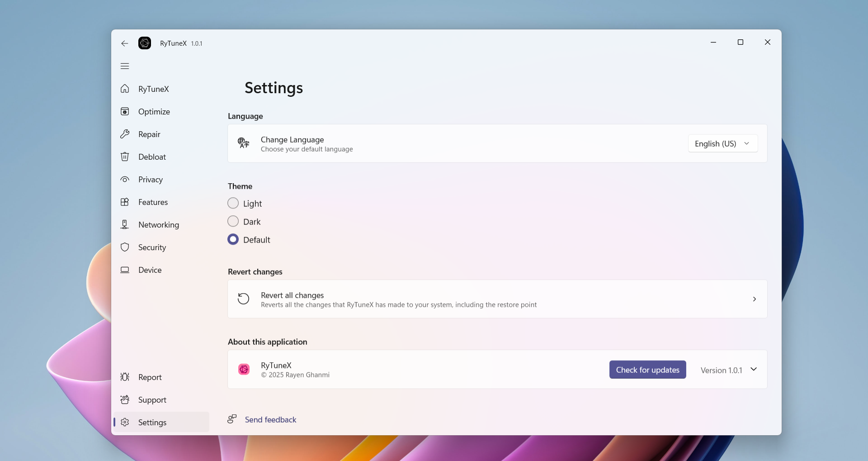Viewport: 868px width, 461px height.
Task: Open the Features page
Action: pos(161,202)
